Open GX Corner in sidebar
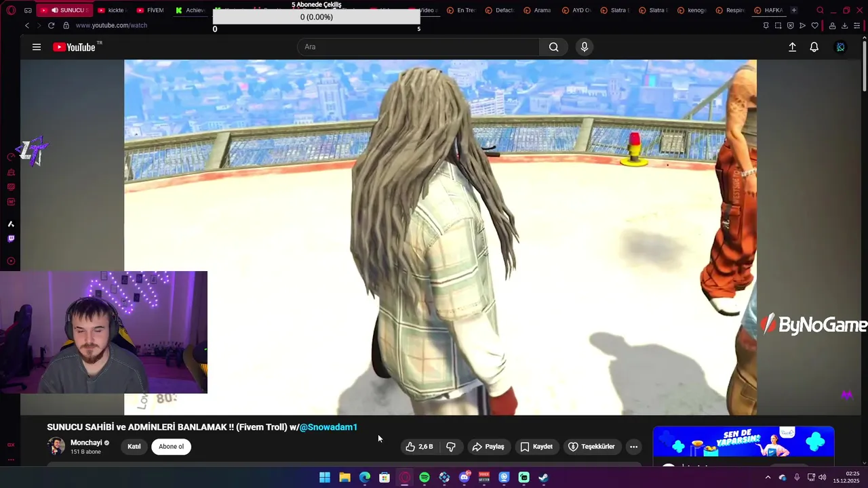This screenshot has width=868, height=488. [11, 445]
